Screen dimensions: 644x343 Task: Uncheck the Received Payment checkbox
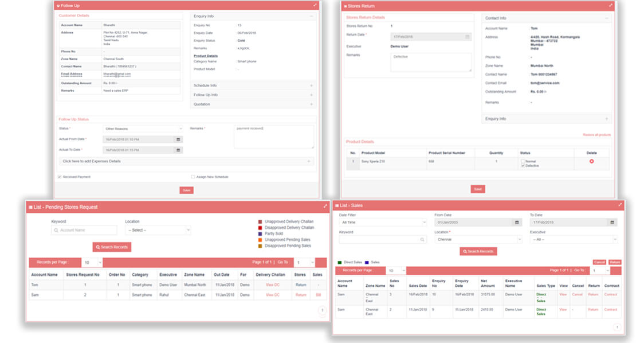point(60,177)
